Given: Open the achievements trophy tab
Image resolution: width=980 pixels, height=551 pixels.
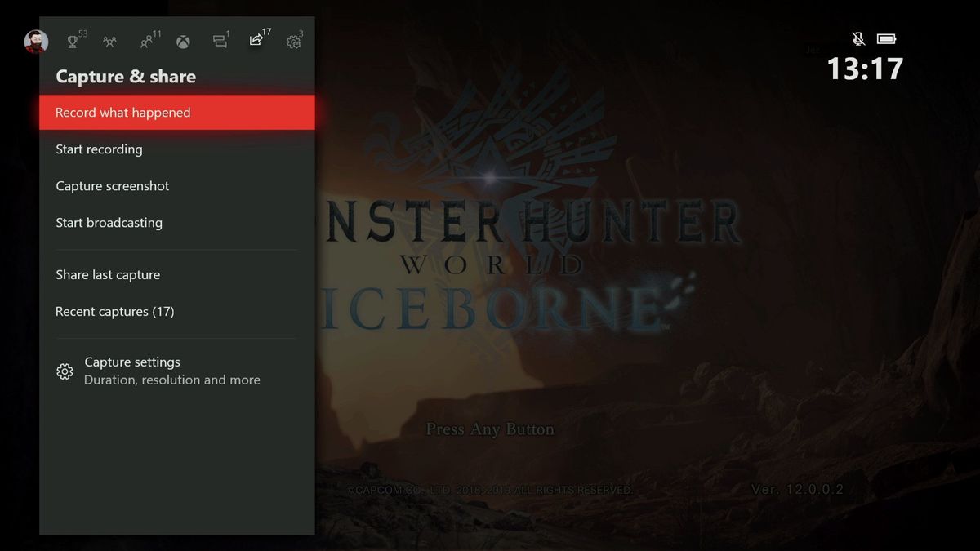Looking at the screenshot, I should [x=73, y=41].
